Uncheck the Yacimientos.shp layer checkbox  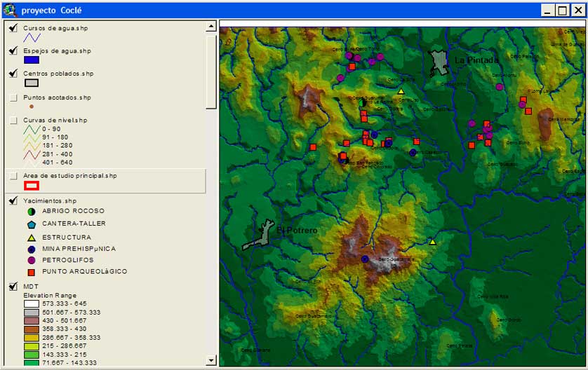[13, 200]
